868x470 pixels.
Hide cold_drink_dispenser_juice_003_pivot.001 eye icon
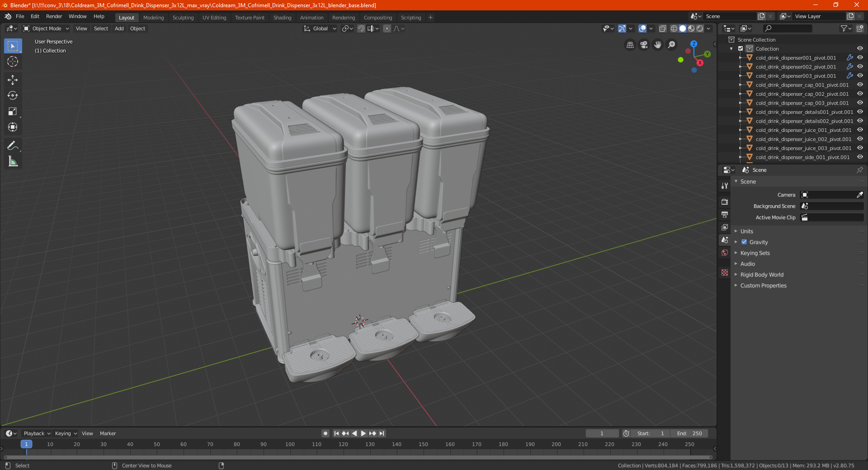[x=860, y=148]
